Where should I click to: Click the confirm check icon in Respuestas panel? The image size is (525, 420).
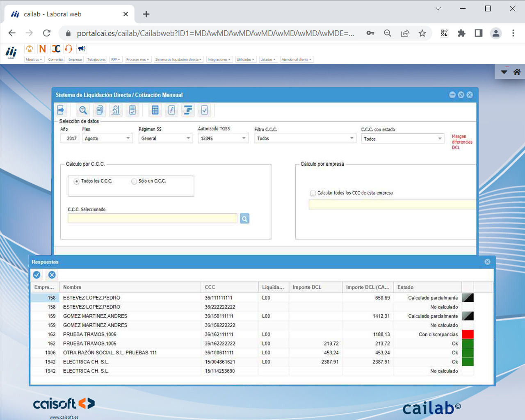click(x=37, y=275)
